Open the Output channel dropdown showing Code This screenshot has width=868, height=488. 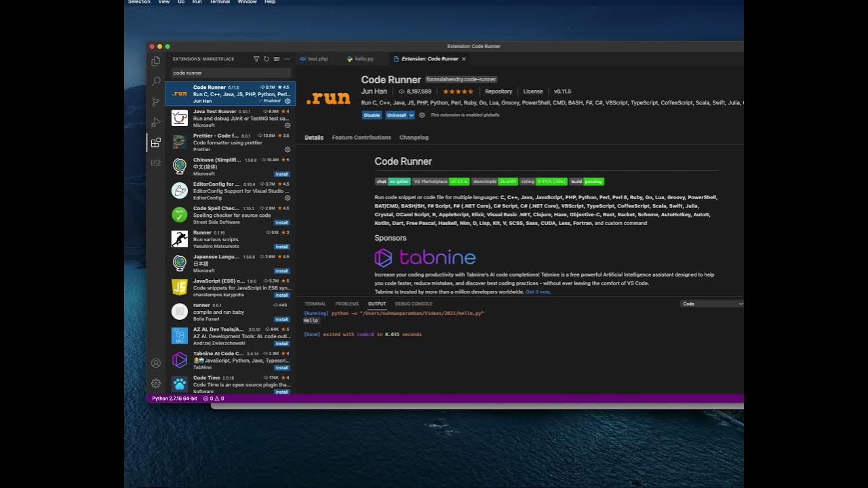712,304
